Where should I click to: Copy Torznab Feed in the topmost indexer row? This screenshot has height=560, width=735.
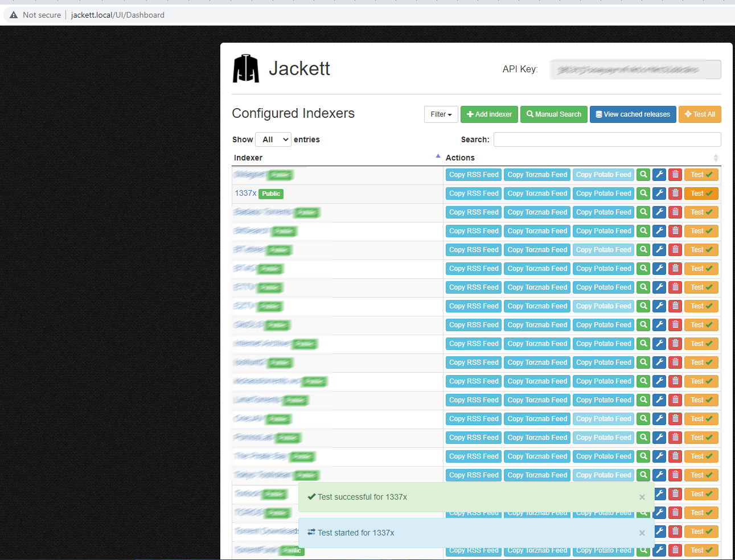point(537,175)
